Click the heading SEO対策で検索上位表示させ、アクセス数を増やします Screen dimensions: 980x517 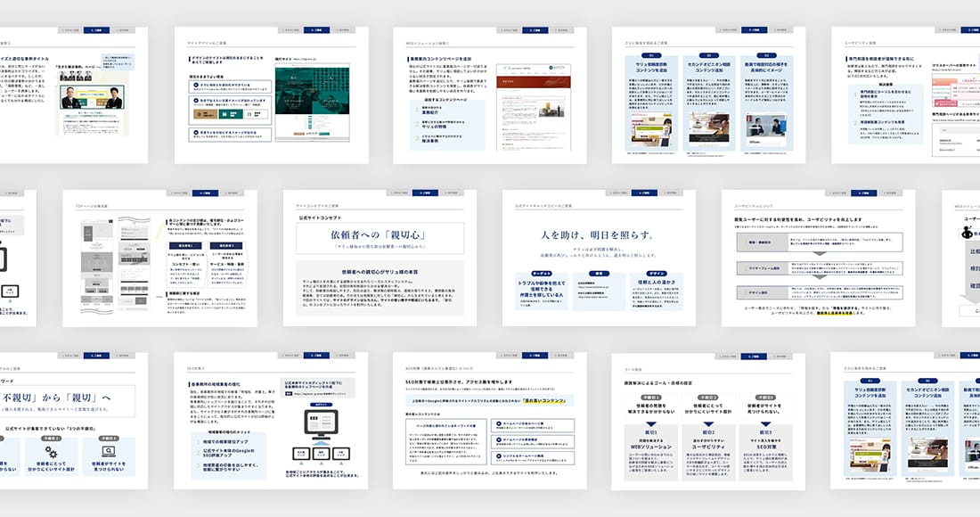click(x=459, y=382)
